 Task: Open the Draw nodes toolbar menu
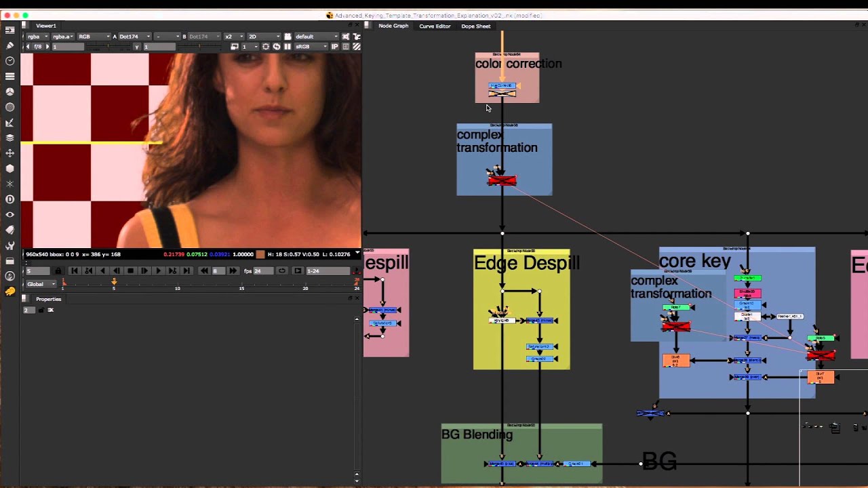[9, 45]
